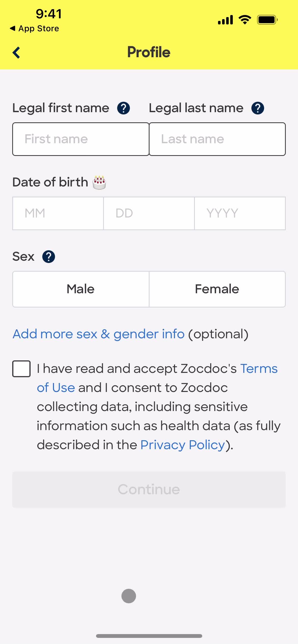
Task: Open help for Legal first name
Action: (x=124, y=108)
